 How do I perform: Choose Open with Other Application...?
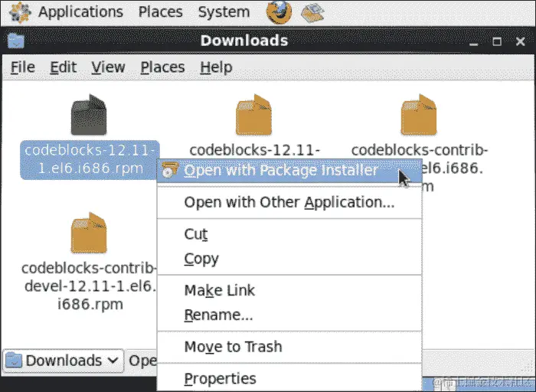pyautogui.click(x=289, y=202)
